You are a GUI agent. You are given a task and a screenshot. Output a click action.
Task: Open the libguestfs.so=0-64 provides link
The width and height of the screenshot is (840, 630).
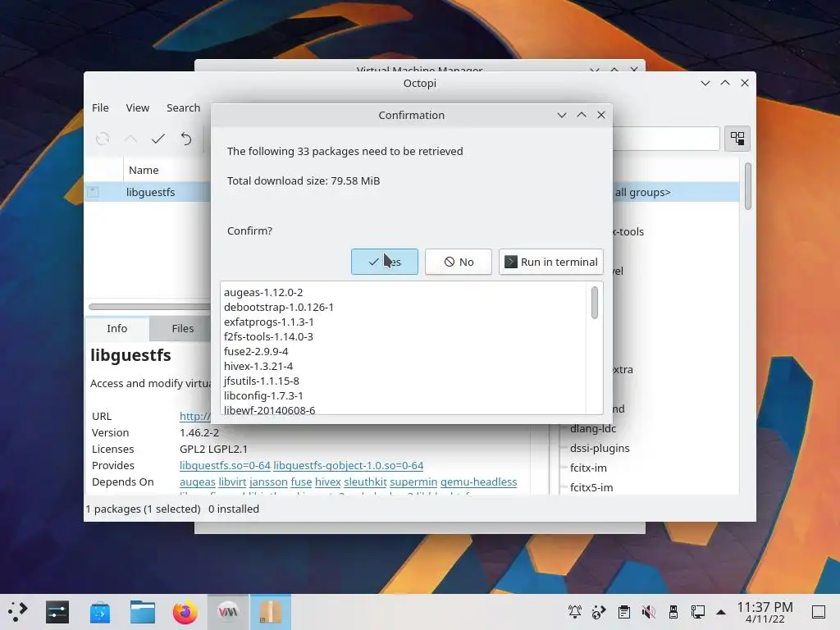(x=225, y=466)
